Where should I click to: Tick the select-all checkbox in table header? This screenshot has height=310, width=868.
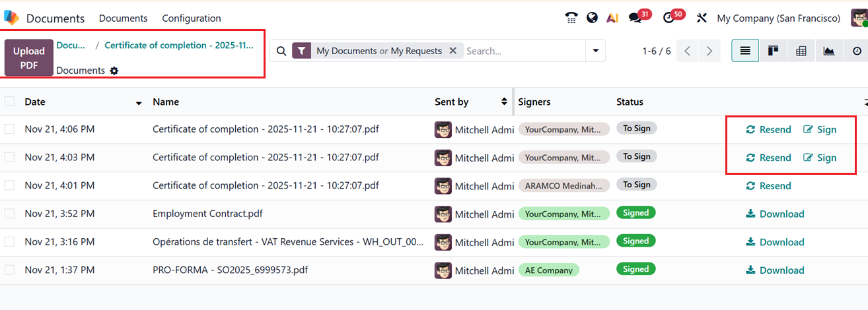[x=9, y=102]
